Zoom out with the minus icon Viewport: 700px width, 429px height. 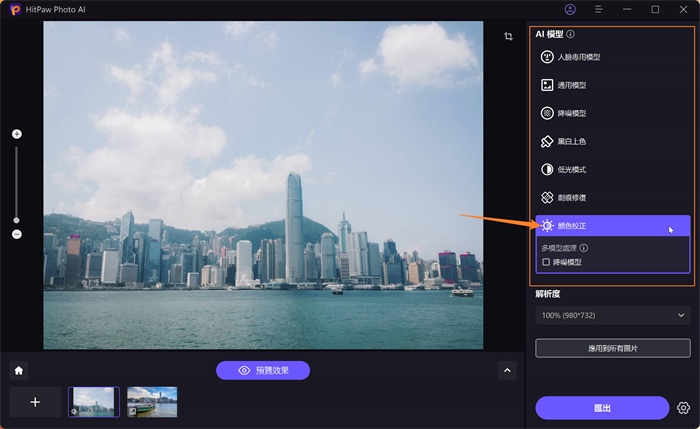coord(17,234)
